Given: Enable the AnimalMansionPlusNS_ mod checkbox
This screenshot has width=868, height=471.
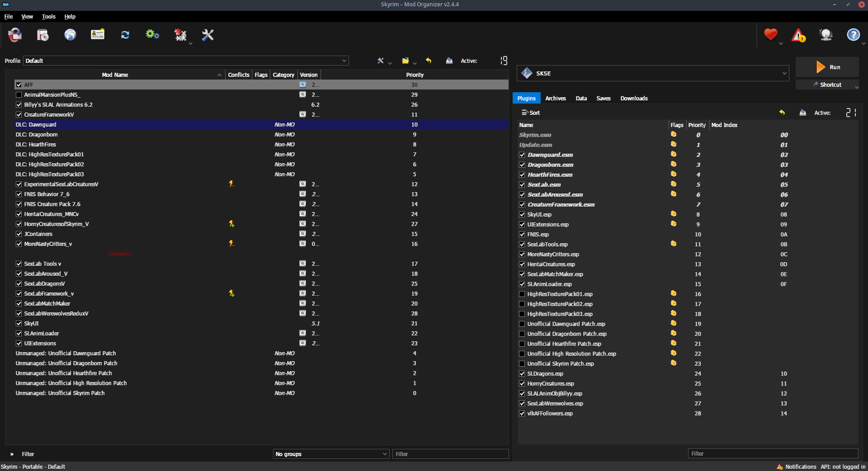Looking at the screenshot, I should (19, 95).
